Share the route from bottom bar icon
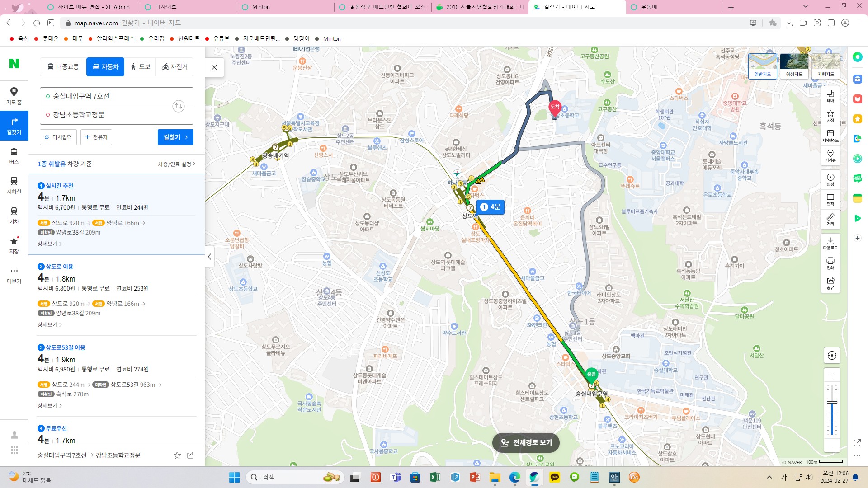Viewport: 868px width, 488px height. [x=190, y=455]
